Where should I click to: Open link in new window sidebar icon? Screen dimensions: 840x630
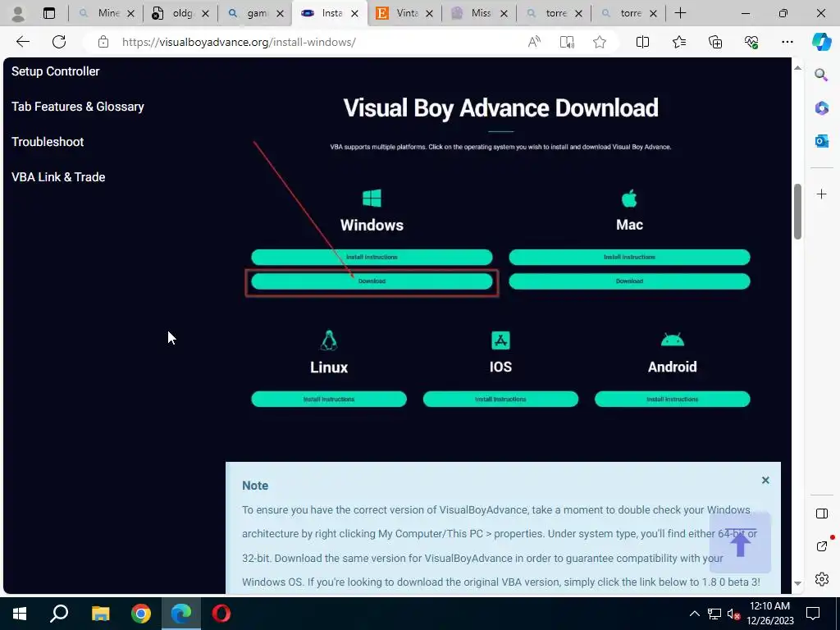[822, 546]
